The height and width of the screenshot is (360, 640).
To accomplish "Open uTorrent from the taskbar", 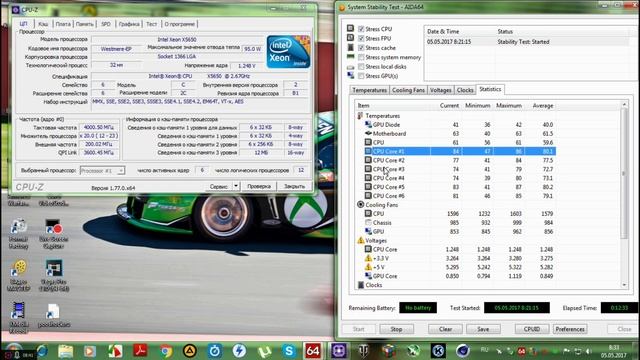I will pyautogui.click(x=264, y=351).
